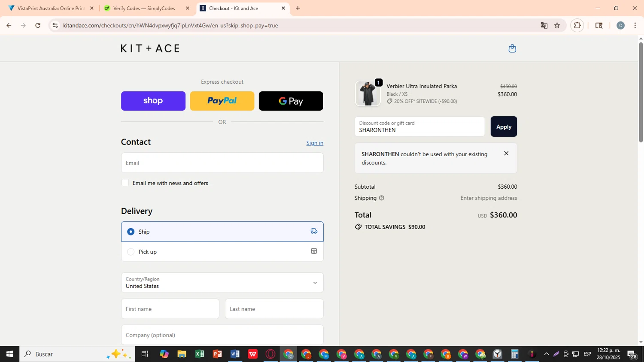This screenshot has width=644, height=362.
Task: Edit the discount code or gift card field
Action: 419,127
